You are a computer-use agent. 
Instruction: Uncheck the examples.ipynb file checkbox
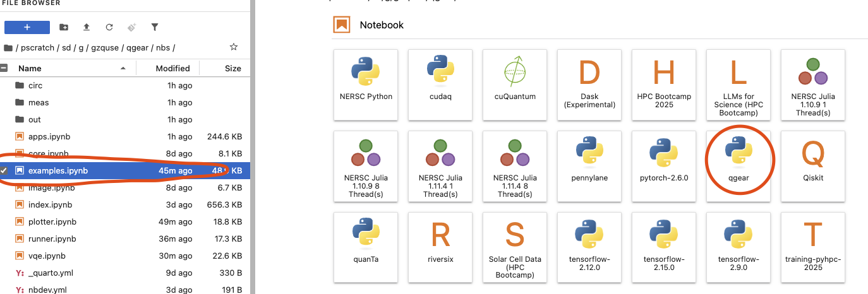click(x=4, y=170)
